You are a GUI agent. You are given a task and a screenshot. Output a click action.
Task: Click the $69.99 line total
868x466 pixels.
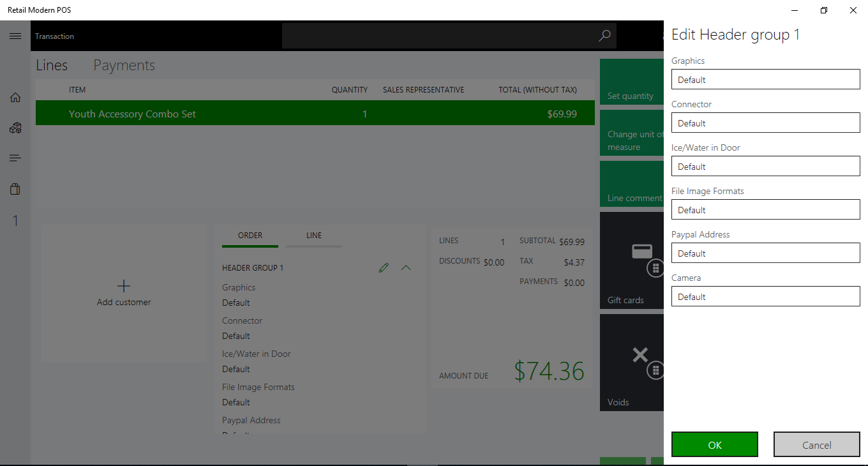point(562,114)
